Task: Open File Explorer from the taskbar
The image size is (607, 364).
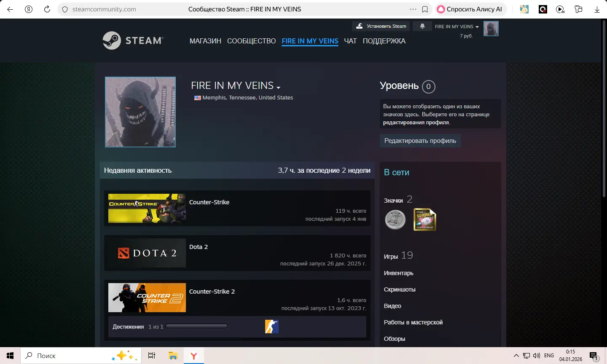Action: coord(173,356)
